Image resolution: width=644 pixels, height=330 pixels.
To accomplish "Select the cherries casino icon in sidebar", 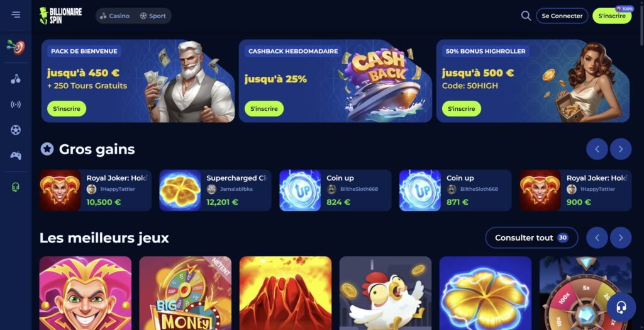I will coord(16,79).
